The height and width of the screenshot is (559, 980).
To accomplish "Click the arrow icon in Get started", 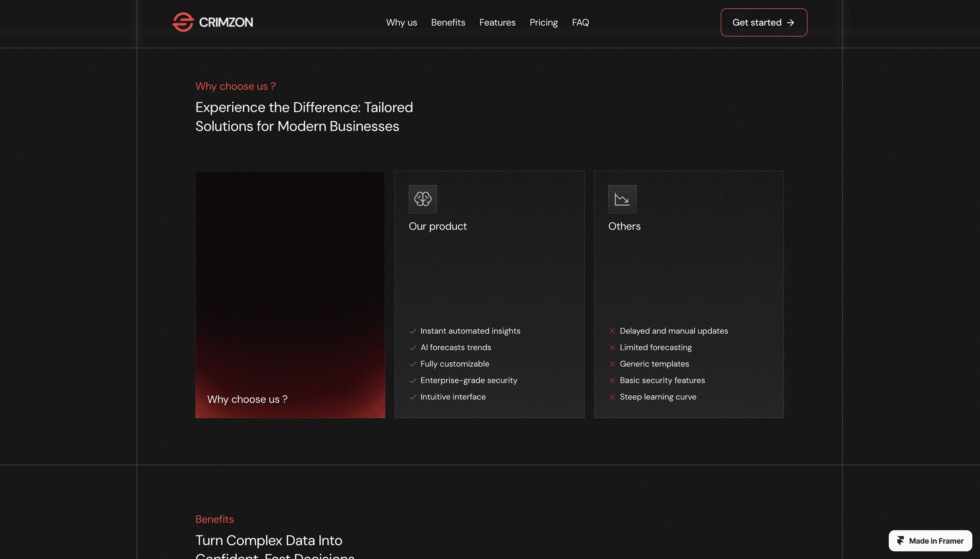I will 790,23.
